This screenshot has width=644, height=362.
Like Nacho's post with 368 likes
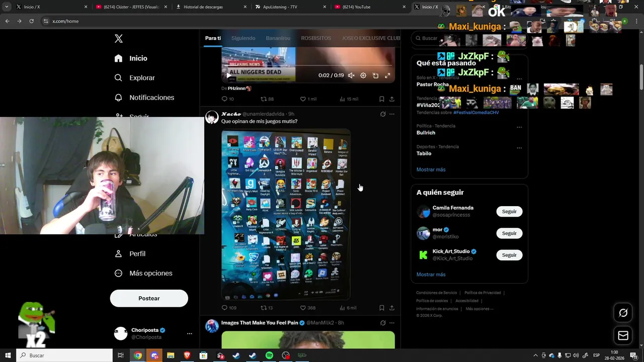pyautogui.click(x=307, y=308)
